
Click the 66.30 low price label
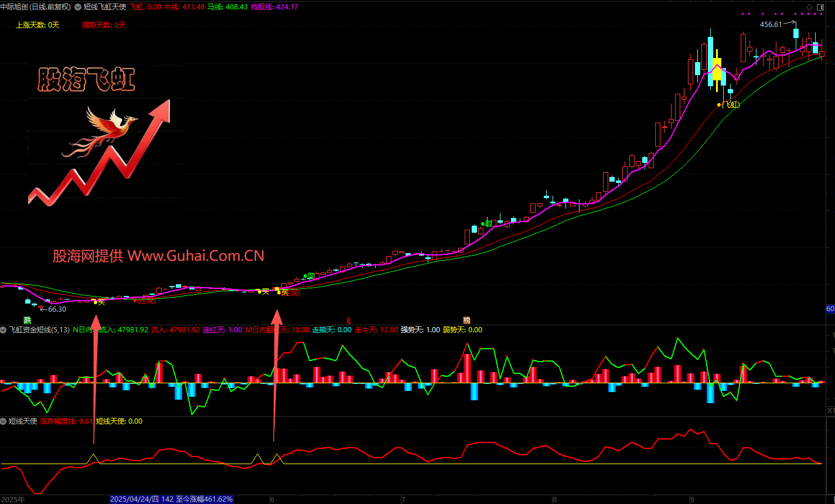(x=57, y=309)
